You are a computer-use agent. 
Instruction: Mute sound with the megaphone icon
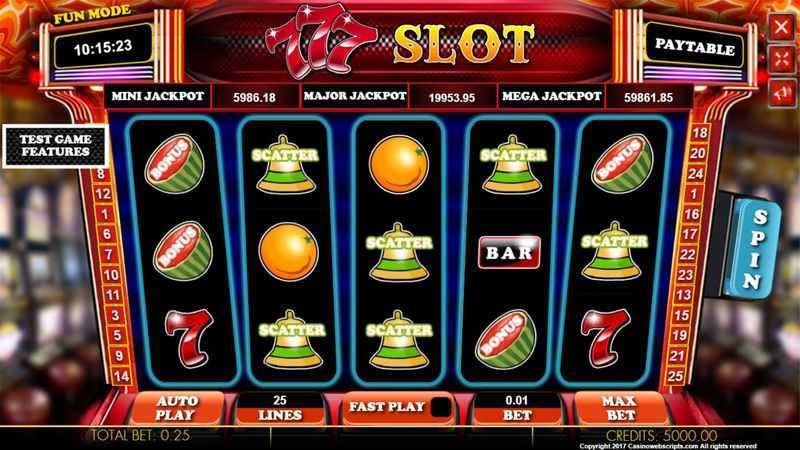[x=782, y=93]
